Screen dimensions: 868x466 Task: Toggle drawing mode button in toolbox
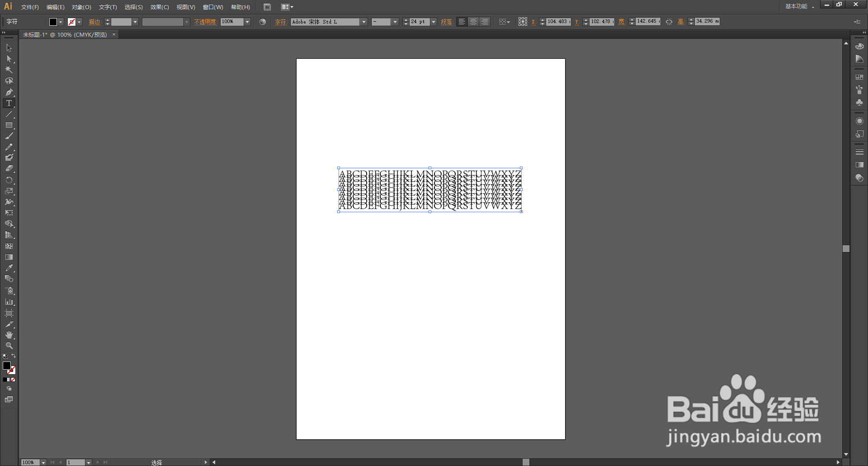9,389
